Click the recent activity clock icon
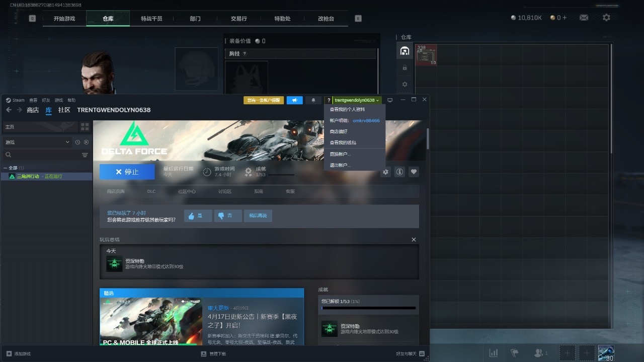Image resolution: width=644 pixels, height=362 pixels. [x=77, y=142]
